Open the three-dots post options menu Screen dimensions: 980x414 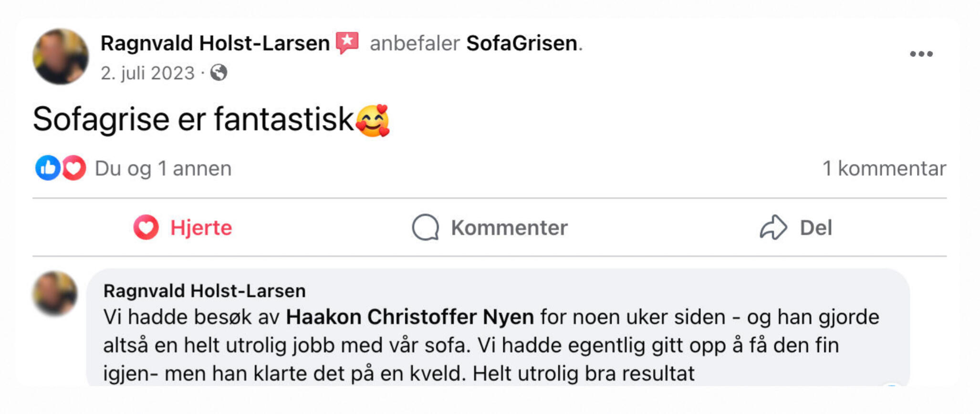point(921,54)
